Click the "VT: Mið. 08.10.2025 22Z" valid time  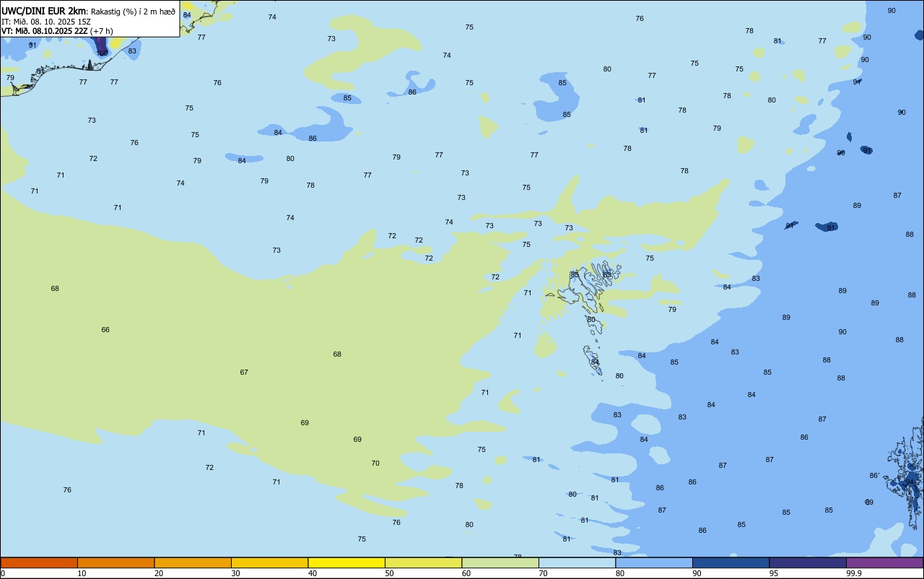pyautogui.click(x=45, y=31)
